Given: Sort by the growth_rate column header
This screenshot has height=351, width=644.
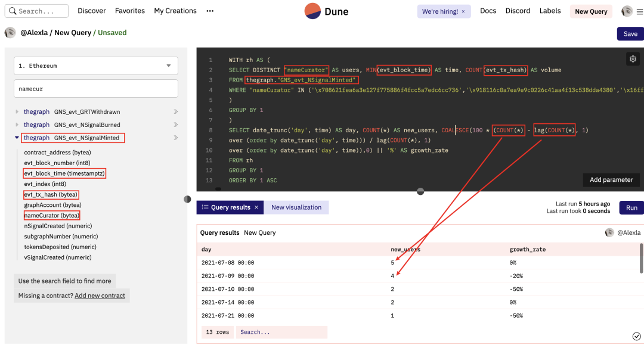Looking at the screenshot, I should pyautogui.click(x=527, y=250).
